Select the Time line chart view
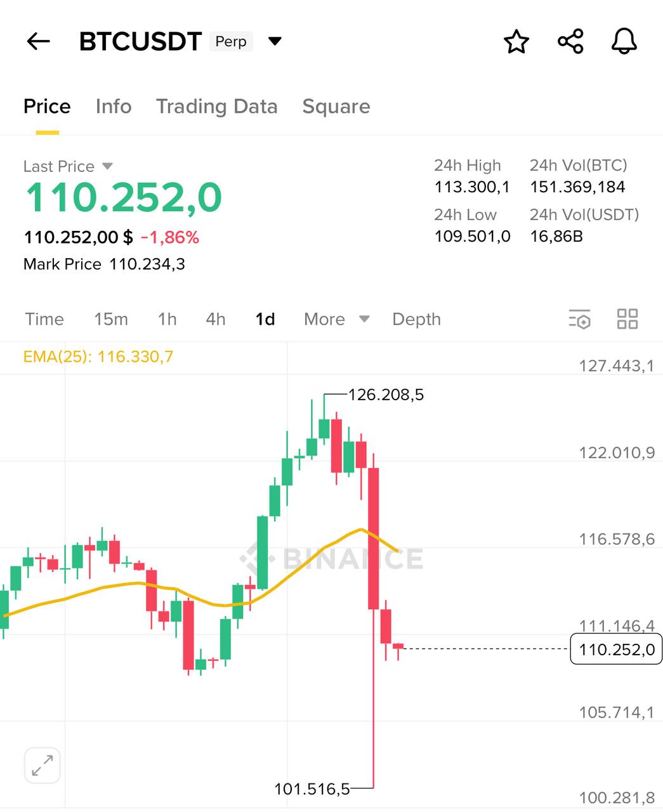This screenshot has width=663, height=812. (x=44, y=319)
